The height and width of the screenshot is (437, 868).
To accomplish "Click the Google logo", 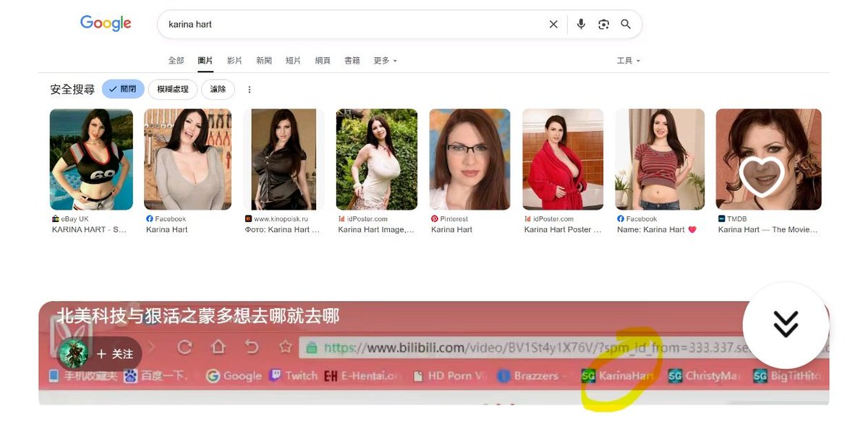I will (x=106, y=23).
